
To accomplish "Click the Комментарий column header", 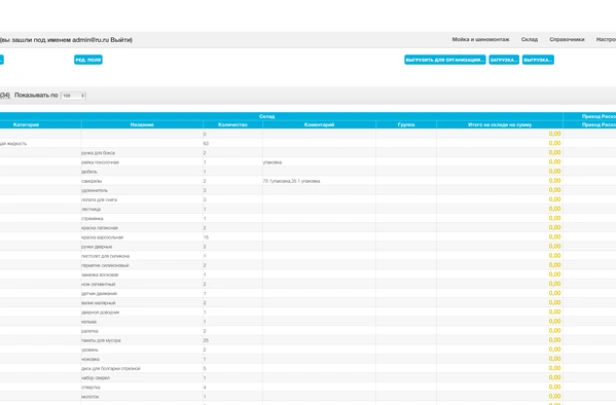I will (x=319, y=125).
